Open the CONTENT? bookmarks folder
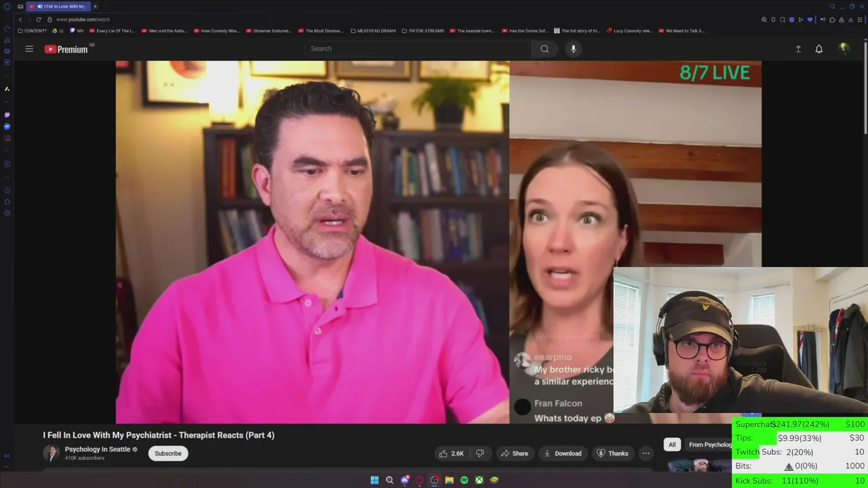The width and height of the screenshot is (868, 488). tap(33, 30)
